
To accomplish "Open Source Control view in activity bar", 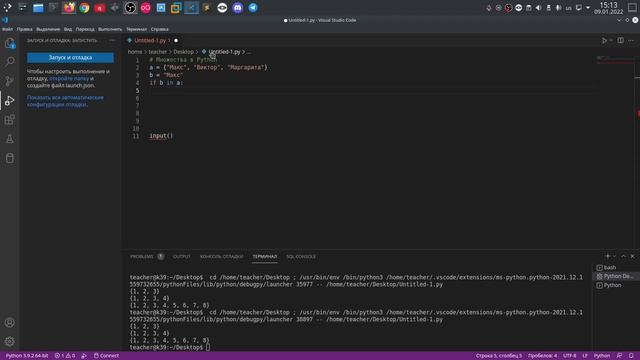I will (x=9, y=81).
